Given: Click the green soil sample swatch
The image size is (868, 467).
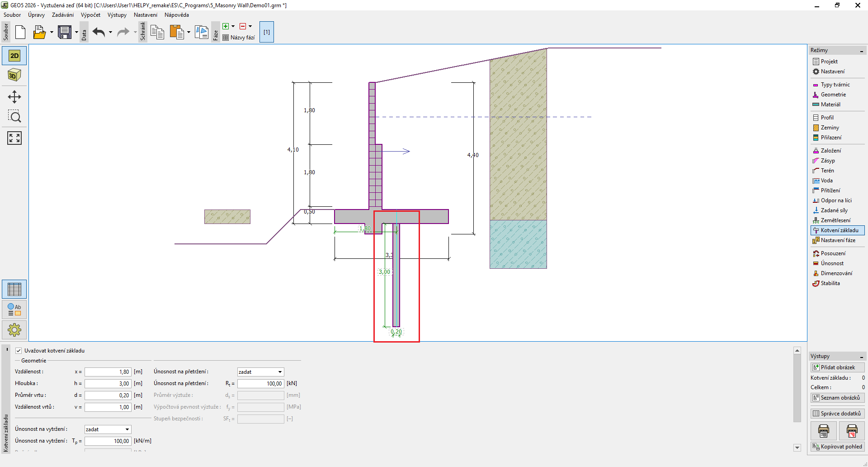Looking at the screenshot, I should coord(227,217).
